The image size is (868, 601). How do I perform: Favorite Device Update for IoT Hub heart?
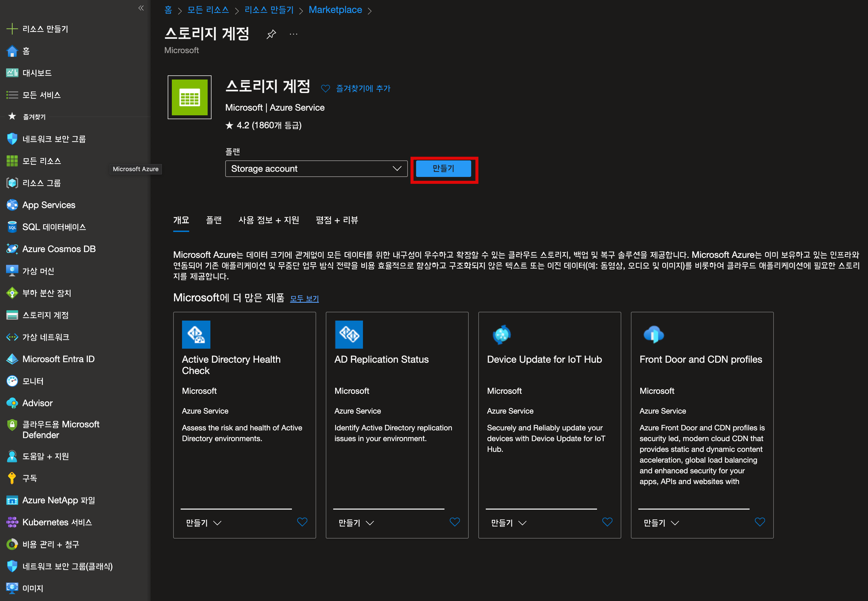(x=607, y=522)
